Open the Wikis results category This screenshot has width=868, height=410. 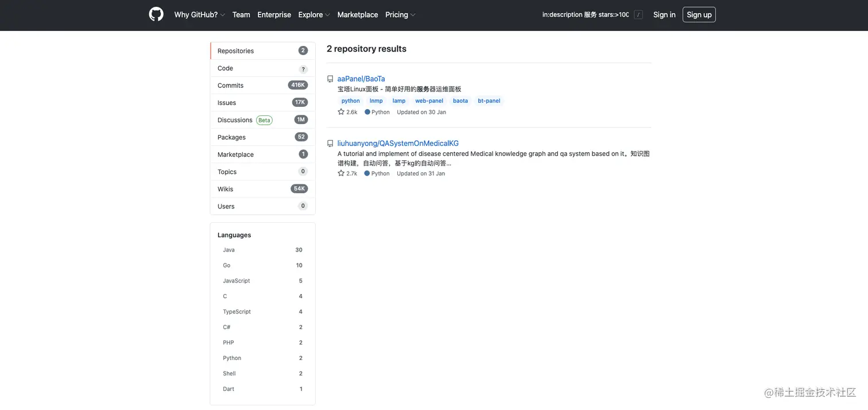tap(226, 189)
